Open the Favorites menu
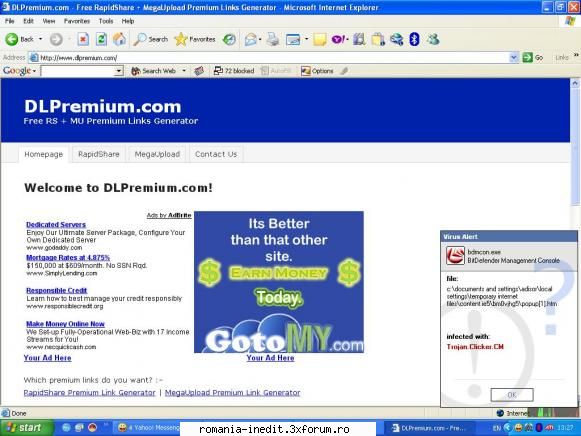Screen dimensions: 581x436 point(77,21)
